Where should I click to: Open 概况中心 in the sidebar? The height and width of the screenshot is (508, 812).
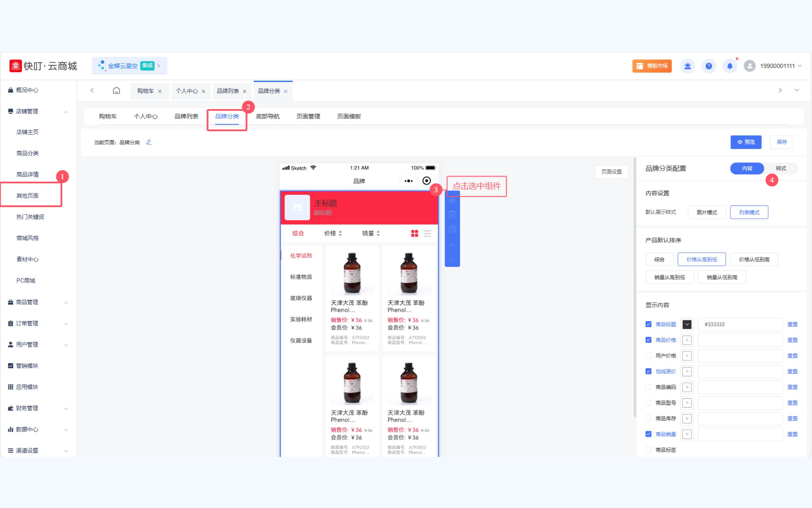27,90
